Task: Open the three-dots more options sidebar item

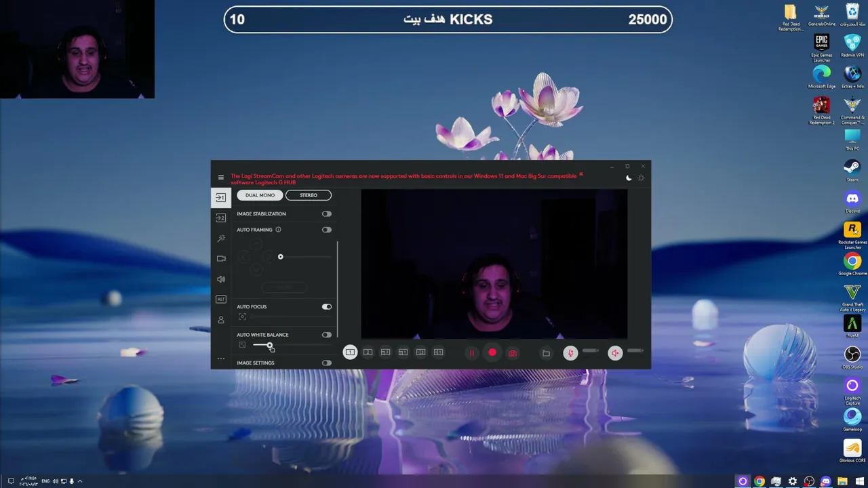Action: point(220,359)
